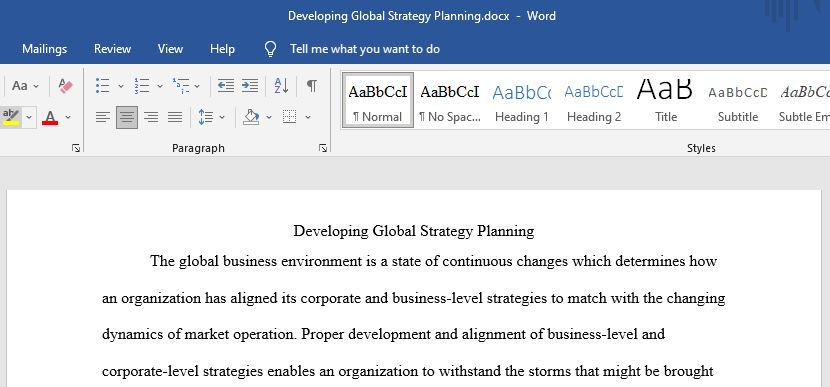Click the Tell me lightbulb icon
This screenshot has width=830, height=387.
pyautogui.click(x=270, y=49)
